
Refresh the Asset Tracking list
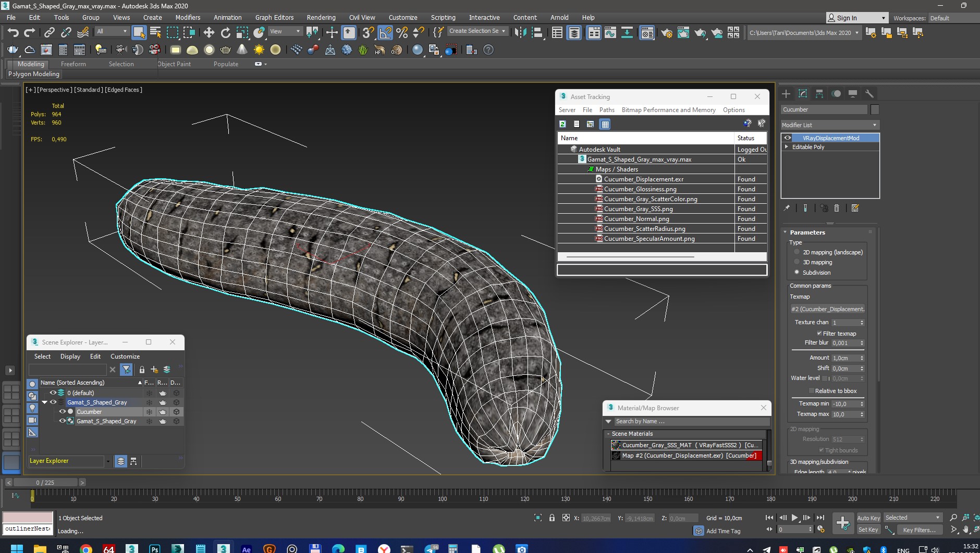(562, 124)
